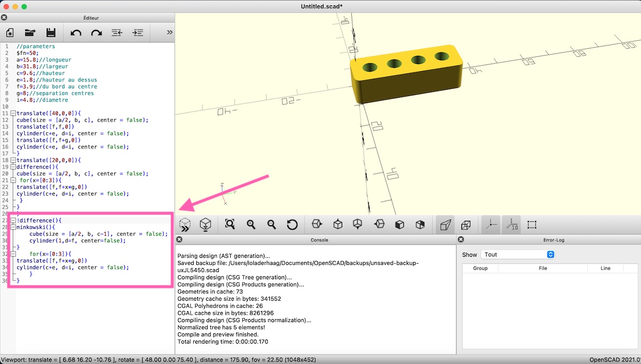
Task: Zoom out of the 3D view
Action: point(271,224)
